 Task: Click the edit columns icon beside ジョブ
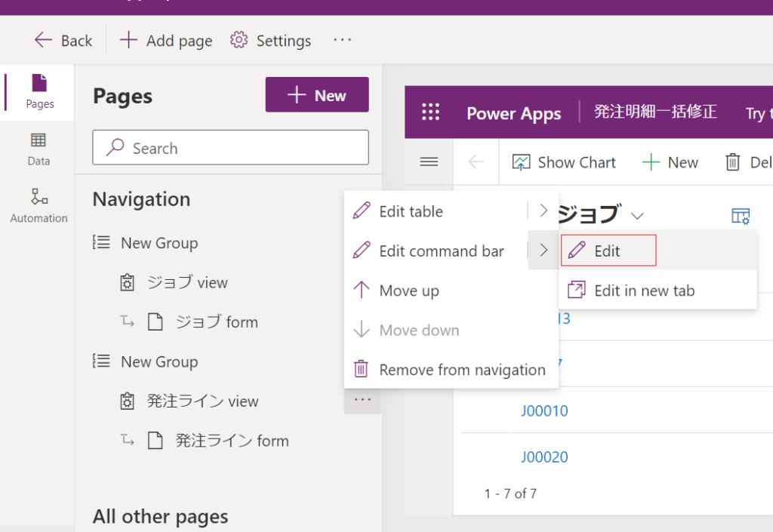(x=740, y=216)
